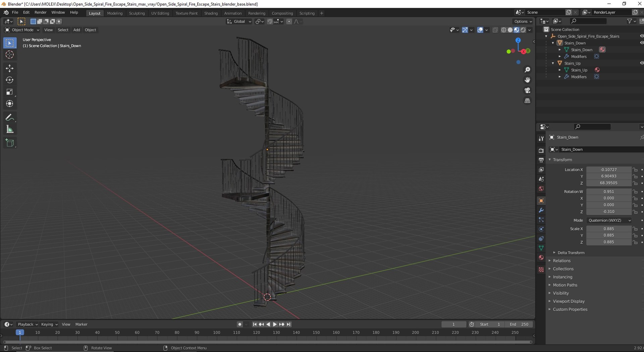Toggle snapping magnet in header
644x352 pixels.
(269, 21)
